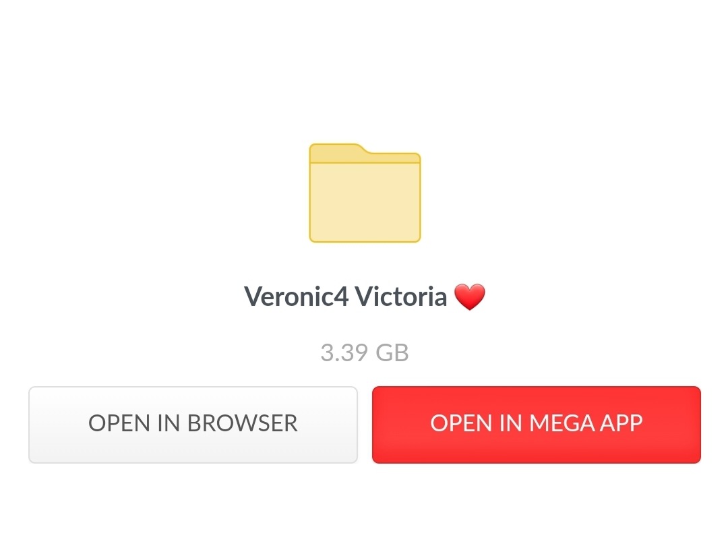This screenshot has width=728, height=560.
Task: Select the folder name Veronic4 Victoria
Action: (345, 297)
